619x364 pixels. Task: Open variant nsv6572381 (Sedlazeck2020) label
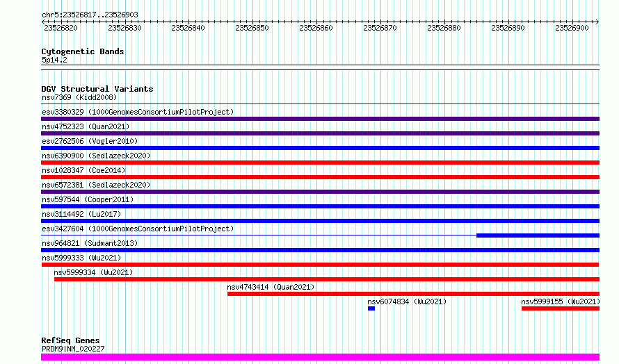96,185
